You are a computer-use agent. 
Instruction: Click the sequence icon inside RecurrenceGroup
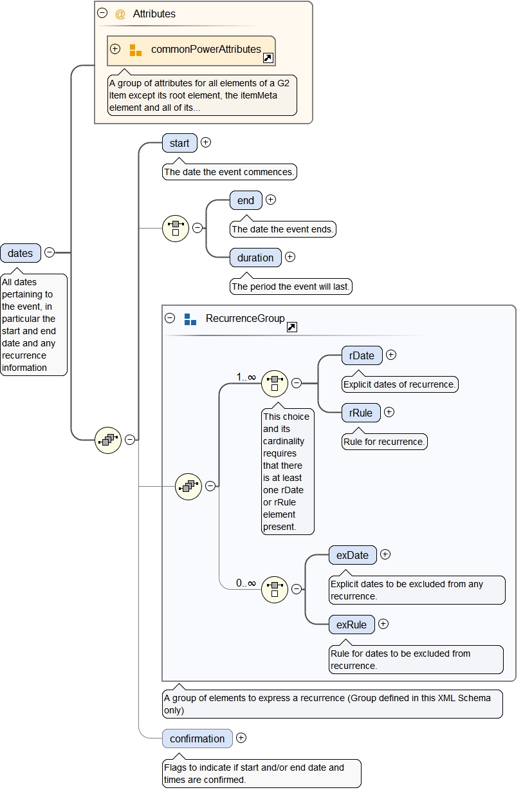click(x=188, y=486)
